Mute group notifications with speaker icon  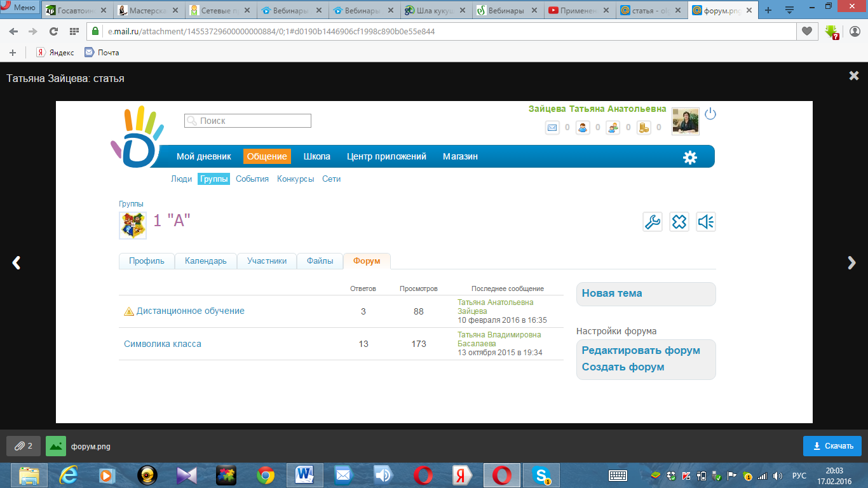tap(706, 222)
